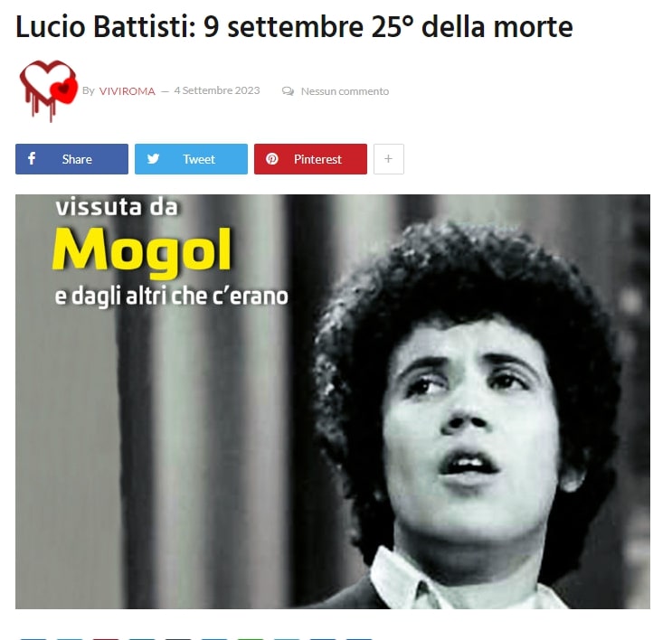Viewport: 672px width, 640px height.
Task: Click the By label before author name
Action: point(89,90)
